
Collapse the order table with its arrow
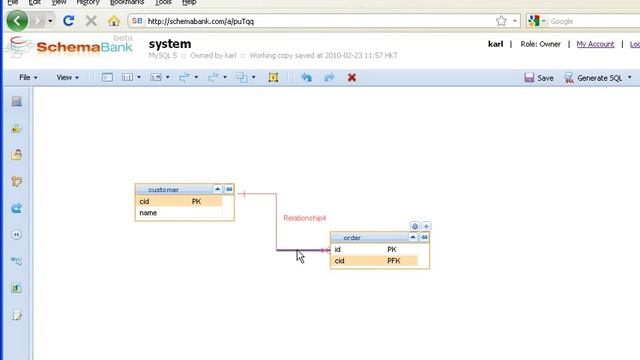tap(413, 237)
